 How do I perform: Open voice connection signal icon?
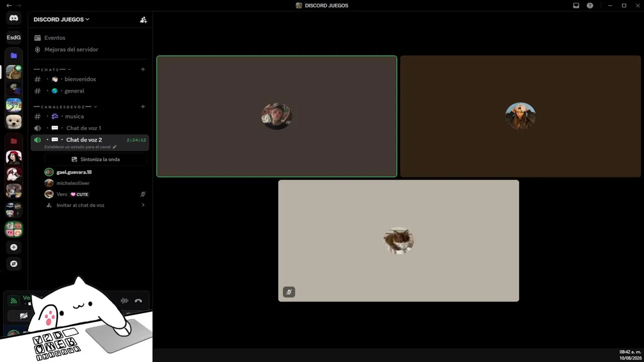click(x=14, y=301)
